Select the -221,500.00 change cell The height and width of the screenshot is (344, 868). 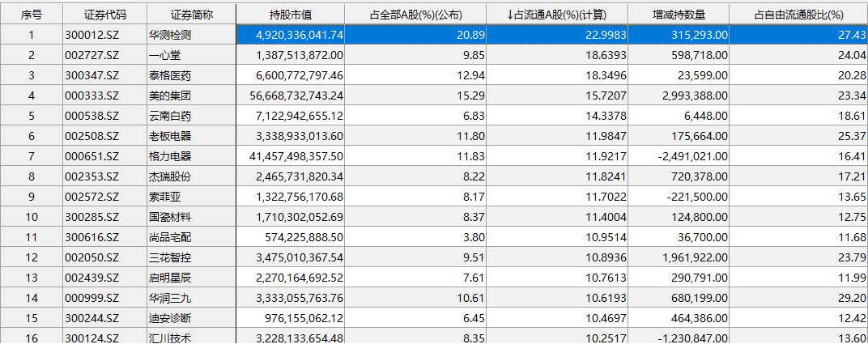pos(679,197)
